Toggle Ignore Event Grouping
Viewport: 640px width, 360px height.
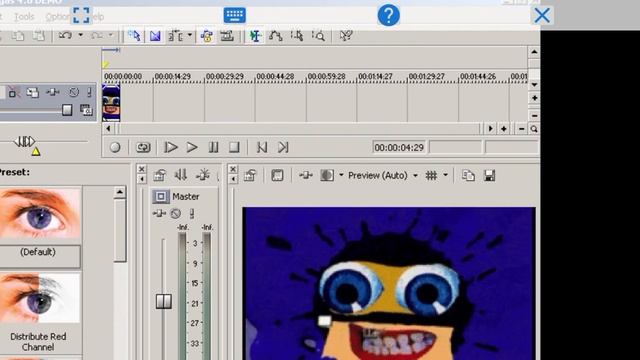pos(227,36)
